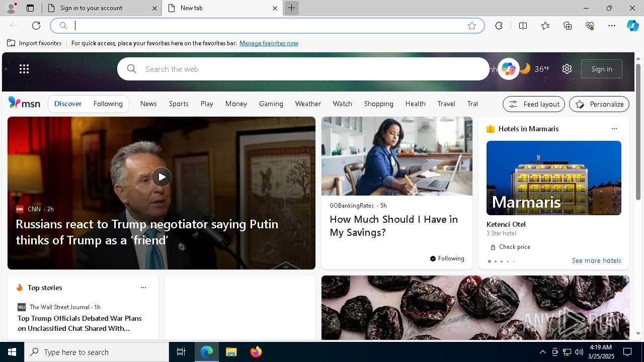Screen dimensions: 644x362
Task: Open the News menu item
Action: (x=148, y=104)
